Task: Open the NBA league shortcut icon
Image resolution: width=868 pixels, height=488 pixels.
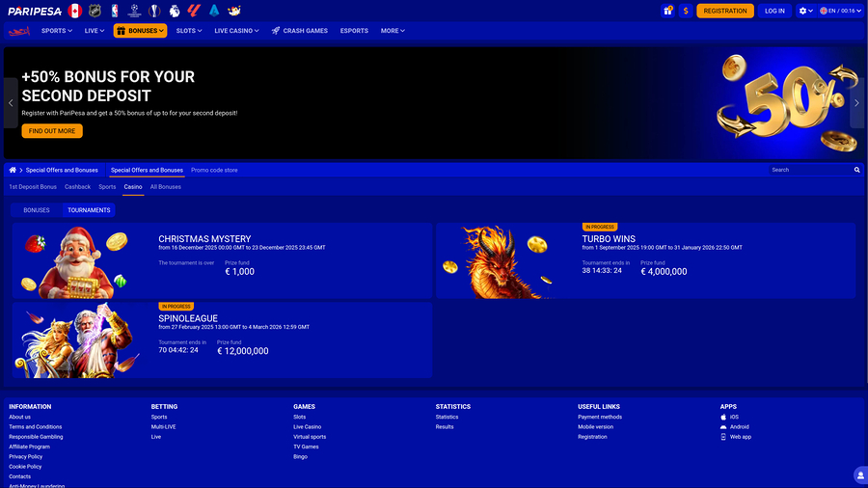Action: 115,11
